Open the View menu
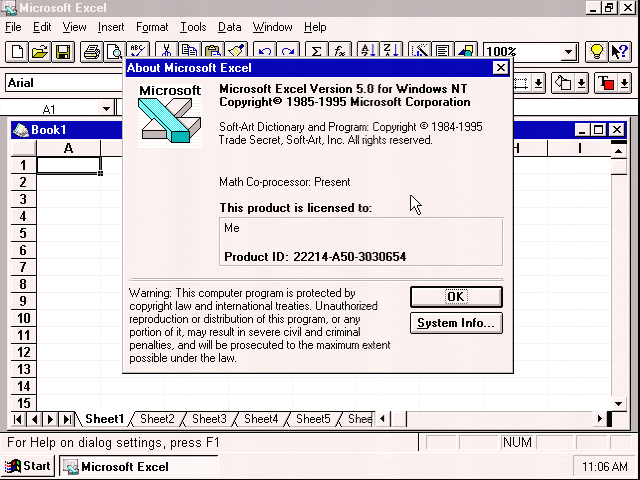The height and width of the screenshot is (480, 640). (74, 27)
